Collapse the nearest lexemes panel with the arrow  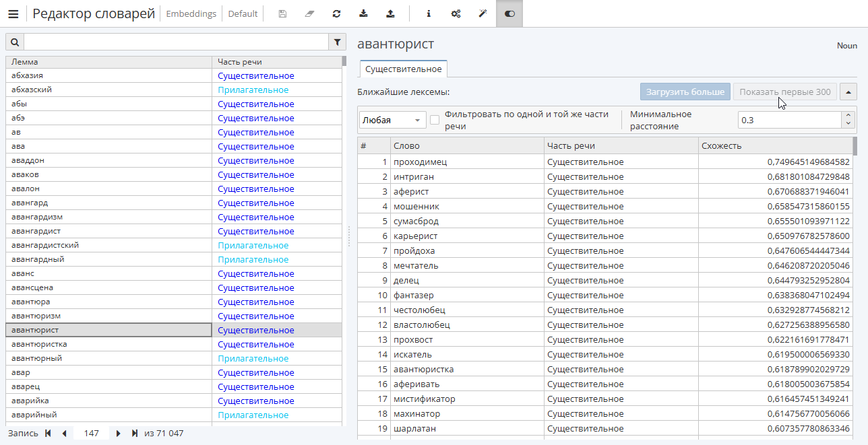pyautogui.click(x=848, y=92)
